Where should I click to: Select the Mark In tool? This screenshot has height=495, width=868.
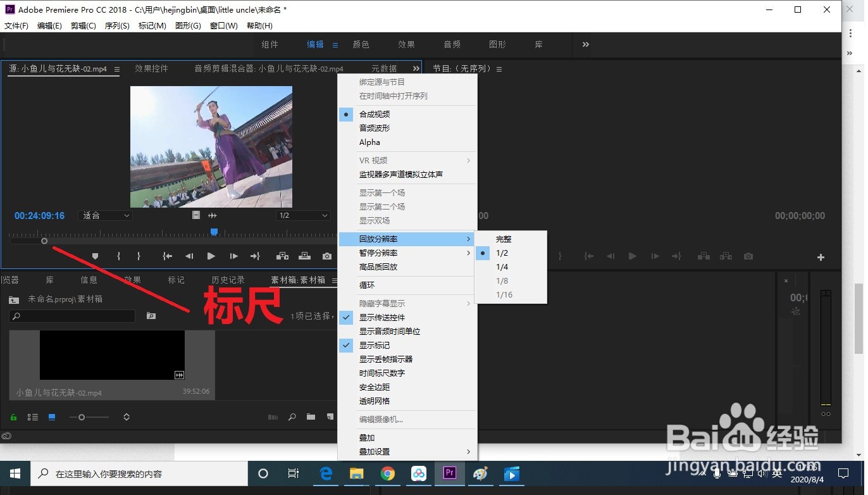tap(118, 256)
